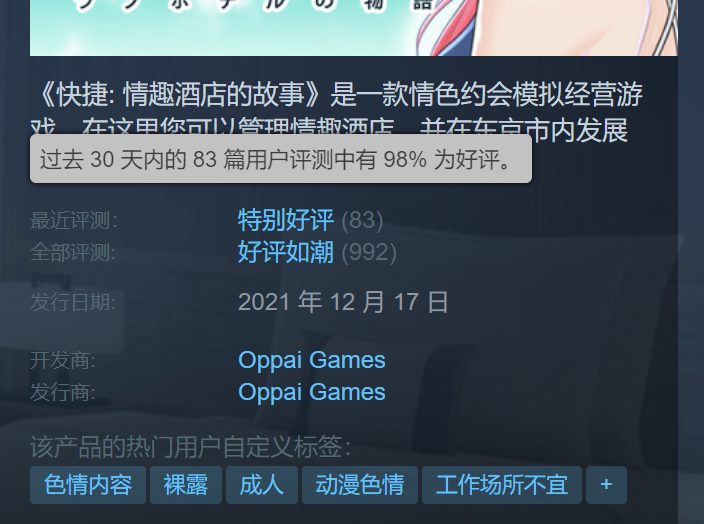Click the 98% positive review tooltip
The width and height of the screenshot is (704, 524).
click(281, 159)
